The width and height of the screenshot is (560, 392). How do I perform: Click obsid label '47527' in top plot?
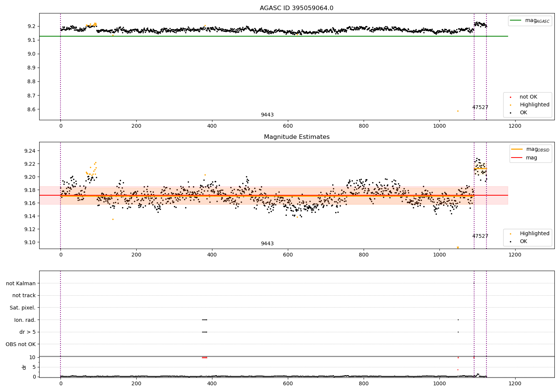(480, 108)
